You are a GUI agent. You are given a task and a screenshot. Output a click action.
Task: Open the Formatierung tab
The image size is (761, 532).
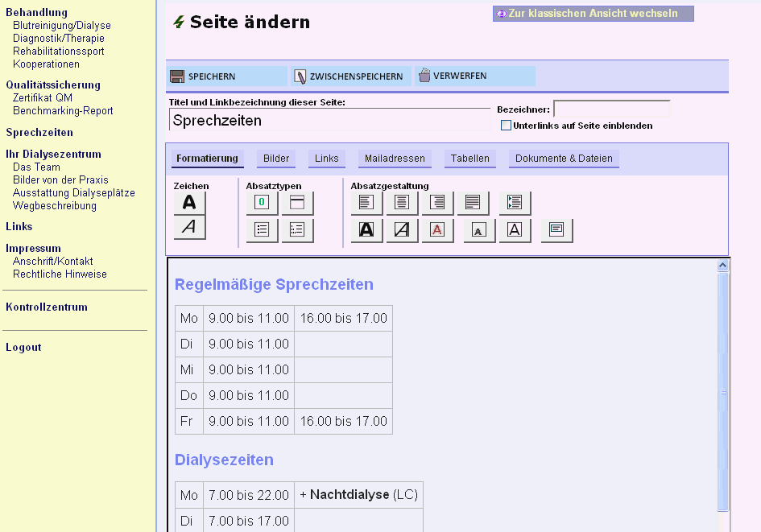coord(207,159)
